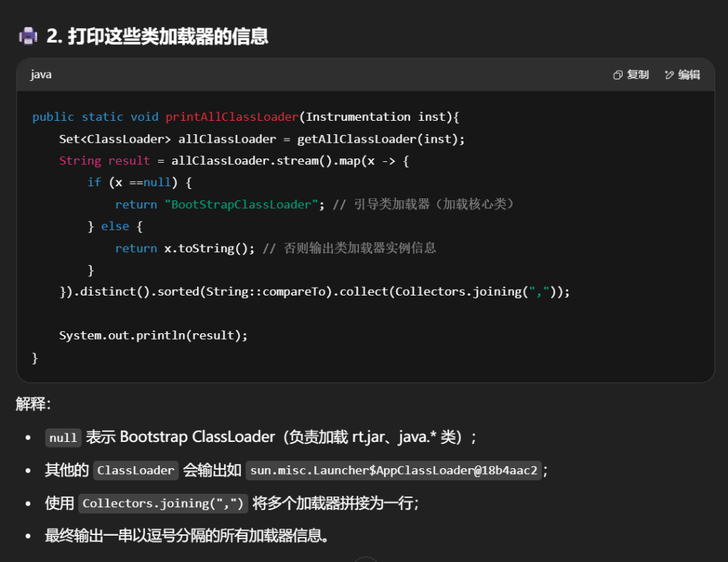The image size is (728, 562).
Task: Click the "sun.misc.Launcher$AppClassLoader@18b4aac2" code chip
Action: pyautogui.click(x=394, y=470)
